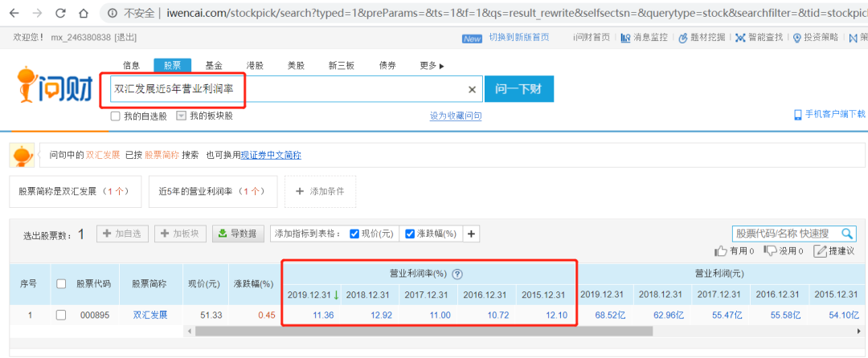Click the New 切换到新版首页 badge

[x=506, y=38]
